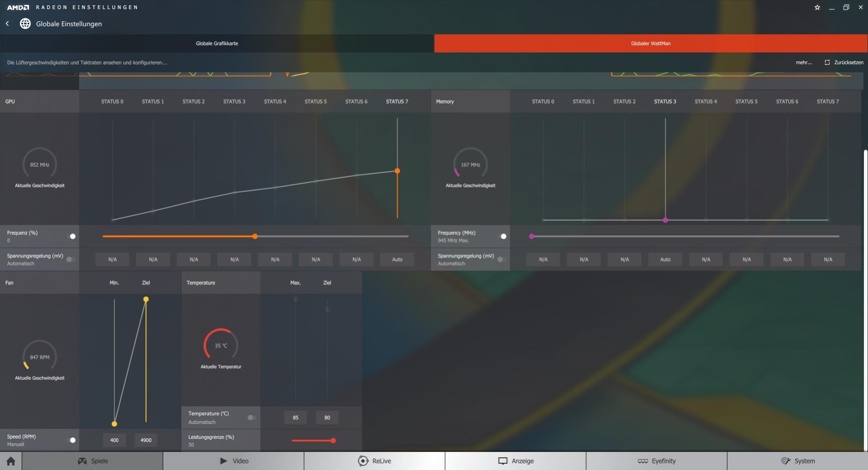
Task: Click the star favorites icon in title bar
Action: tap(817, 7)
